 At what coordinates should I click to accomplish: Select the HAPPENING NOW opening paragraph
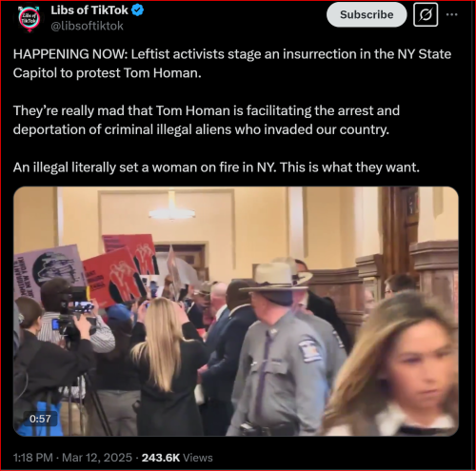pos(232,64)
